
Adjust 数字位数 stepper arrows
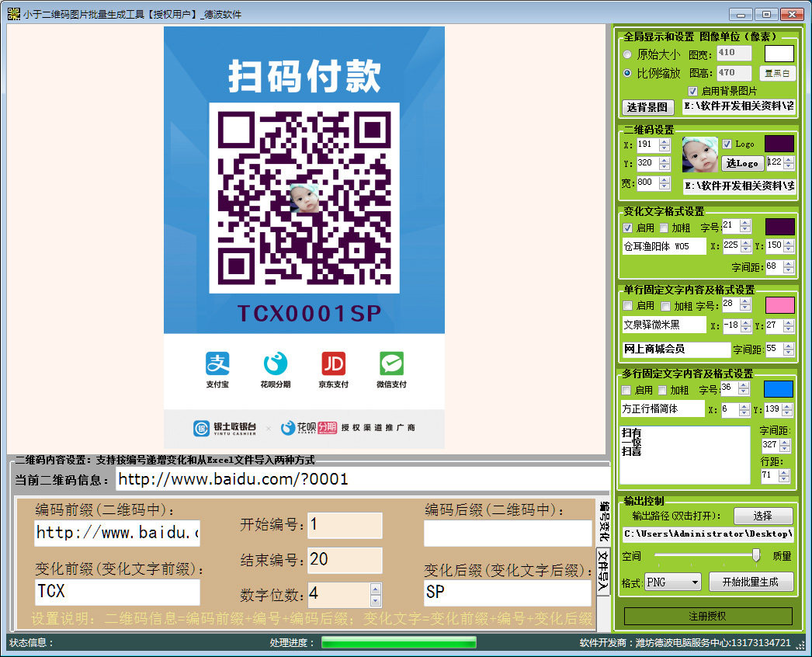point(376,595)
